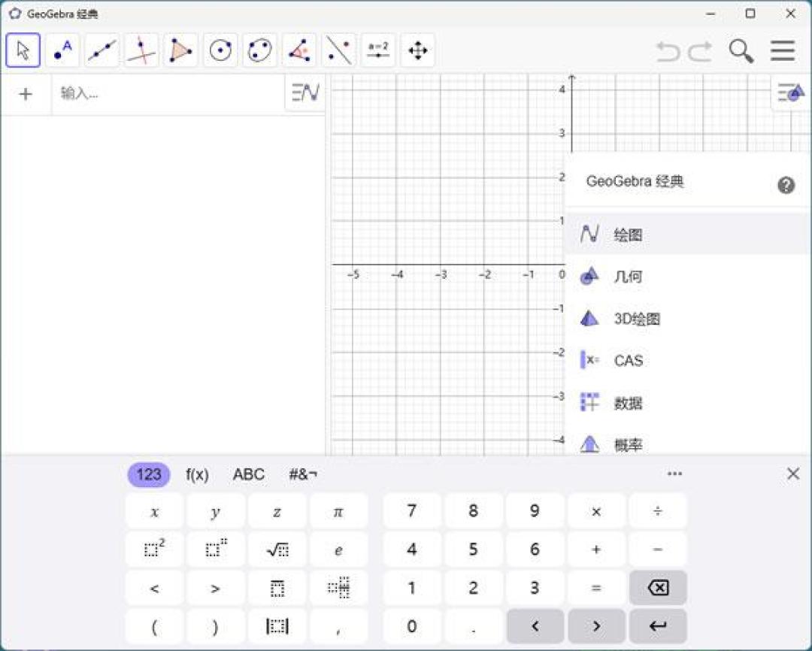Tap the square exponent key
This screenshot has width=812, height=651.
(x=154, y=549)
